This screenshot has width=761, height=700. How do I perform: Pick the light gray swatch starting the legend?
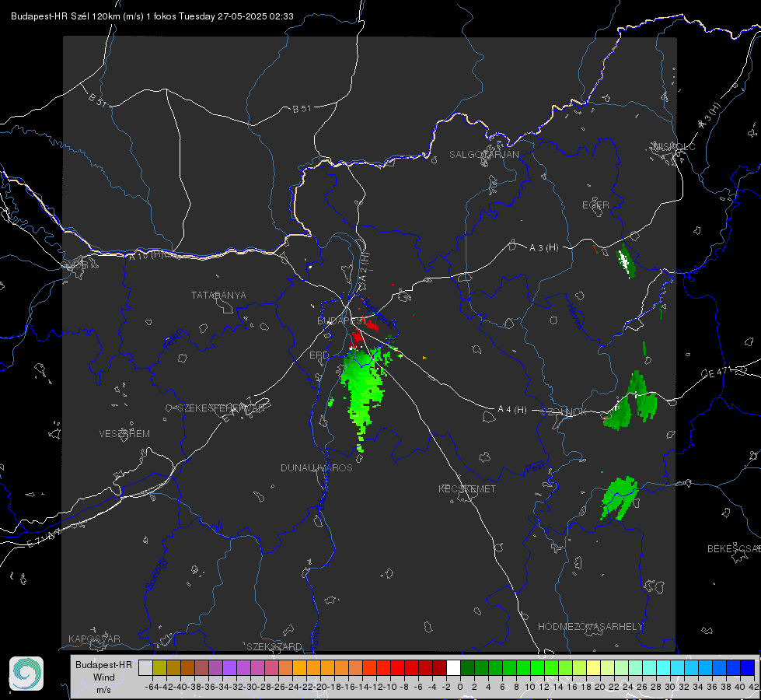click(145, 667)
